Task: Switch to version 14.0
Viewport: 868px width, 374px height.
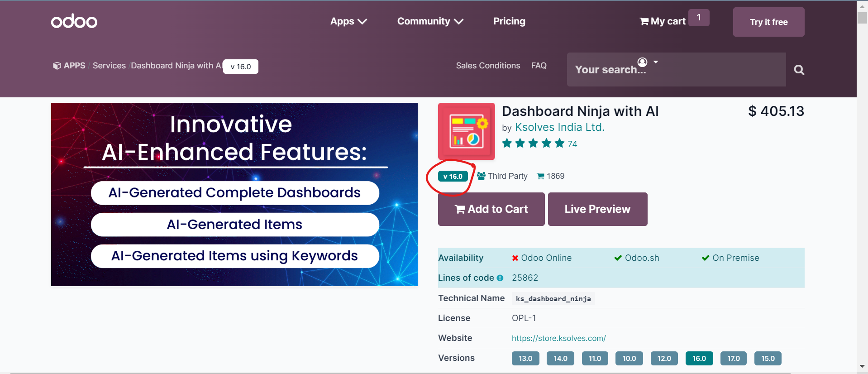Action: [x=560, y=358]
